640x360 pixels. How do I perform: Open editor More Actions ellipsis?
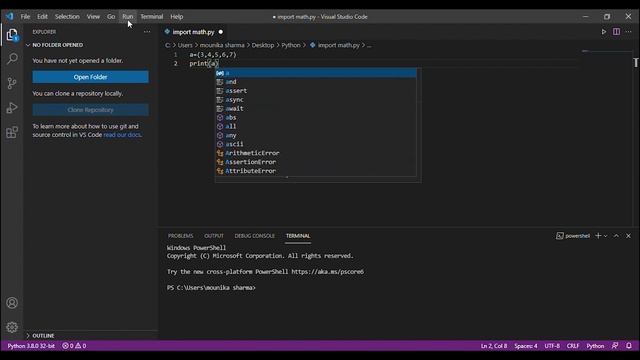point(629,32)
